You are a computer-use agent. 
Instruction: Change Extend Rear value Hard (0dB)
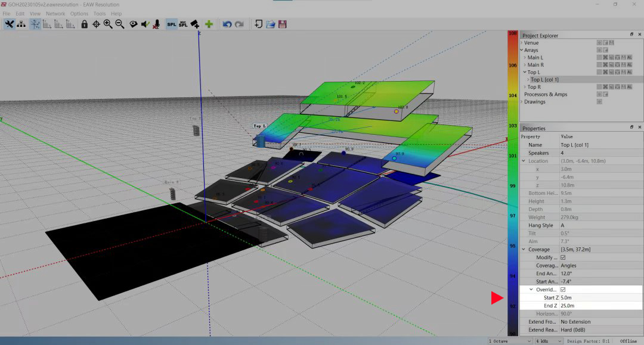point(601,330)
